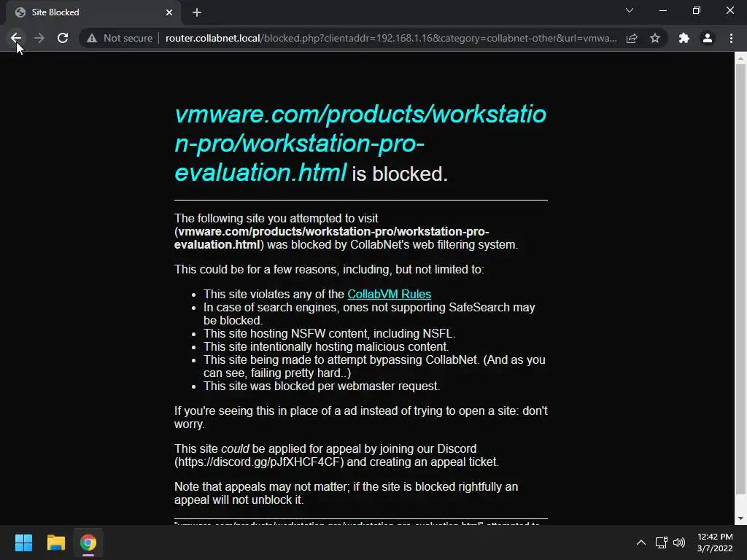Expand the tab search chevron
Image resolution: width=747 pixels, height=560 pixels.
tap(630, 10)
